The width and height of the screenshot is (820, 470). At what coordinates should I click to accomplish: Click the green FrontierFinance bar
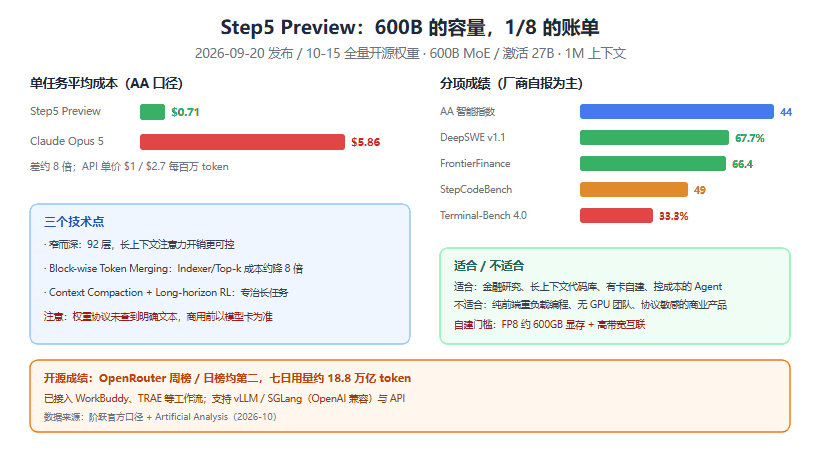[653, 164]
